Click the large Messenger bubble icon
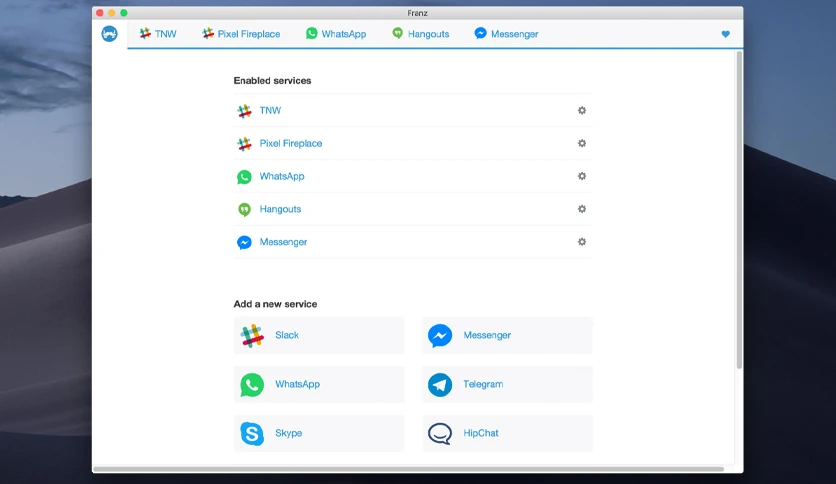836x484 pixels. coord(440,336)
